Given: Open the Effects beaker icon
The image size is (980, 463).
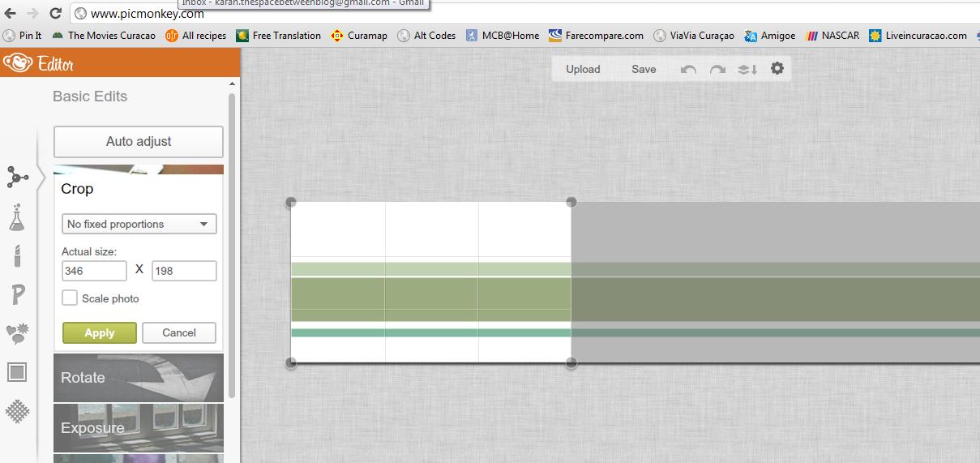Looking at the screenshot, I should click(x=17, y=216).
